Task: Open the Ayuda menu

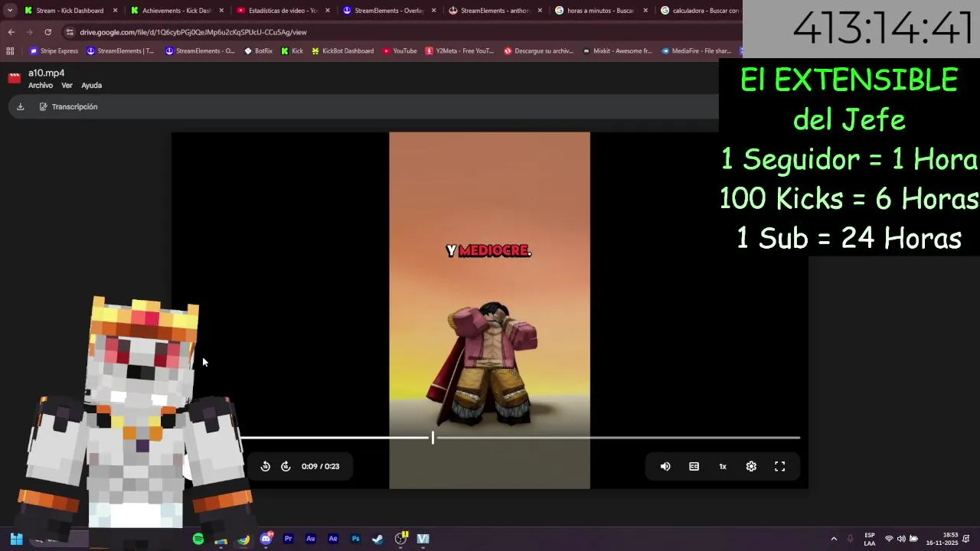Action: 91,86
